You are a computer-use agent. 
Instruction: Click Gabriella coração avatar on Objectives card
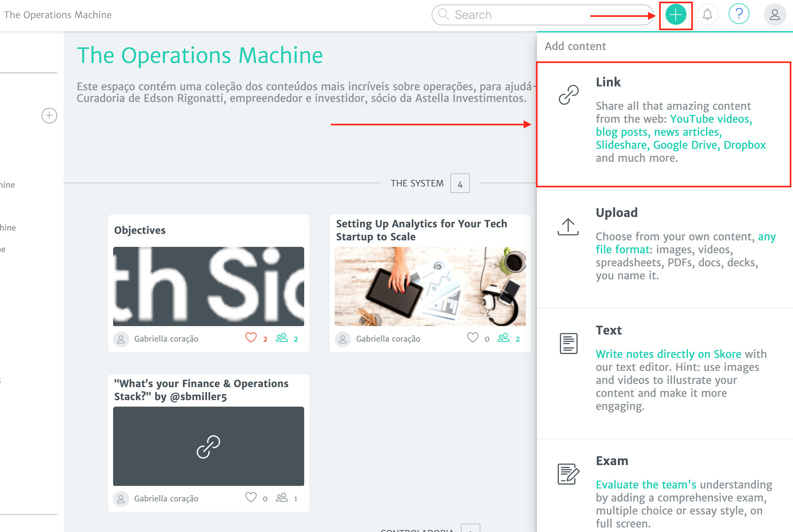[x=121, y=339]
